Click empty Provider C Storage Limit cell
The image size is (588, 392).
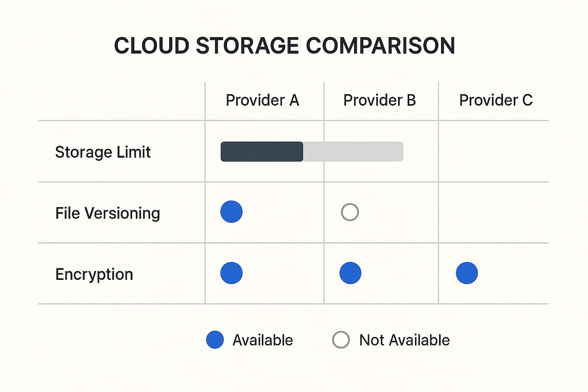point(493,152)
